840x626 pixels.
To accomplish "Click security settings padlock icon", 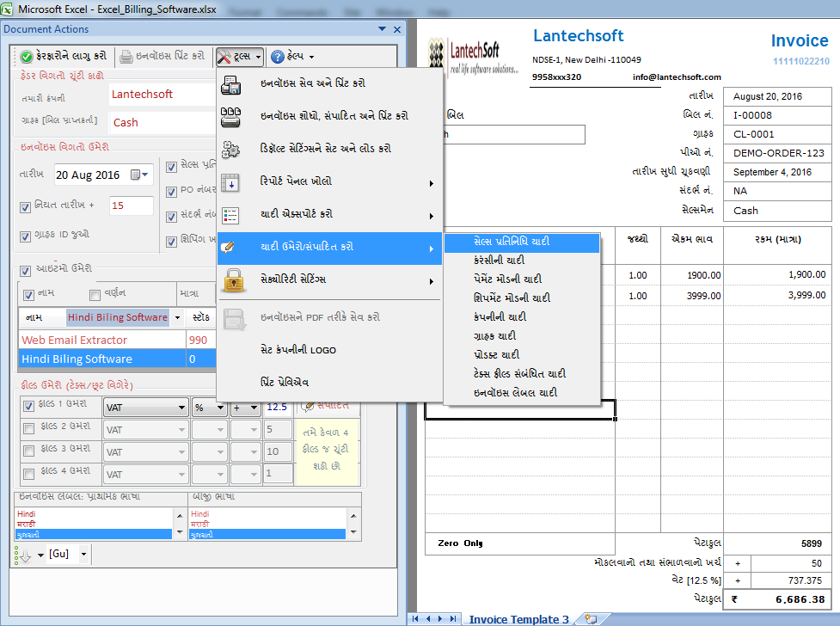I will 234,280.
